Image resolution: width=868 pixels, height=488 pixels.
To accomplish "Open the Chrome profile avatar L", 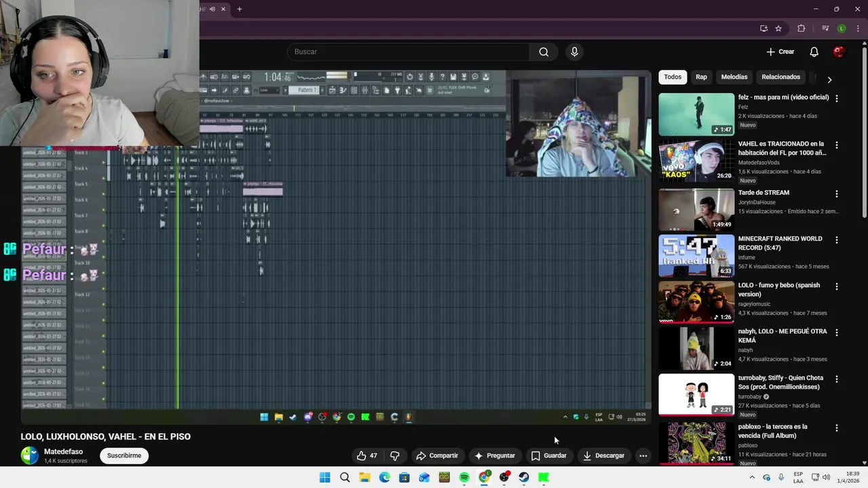I will point(842,28).
